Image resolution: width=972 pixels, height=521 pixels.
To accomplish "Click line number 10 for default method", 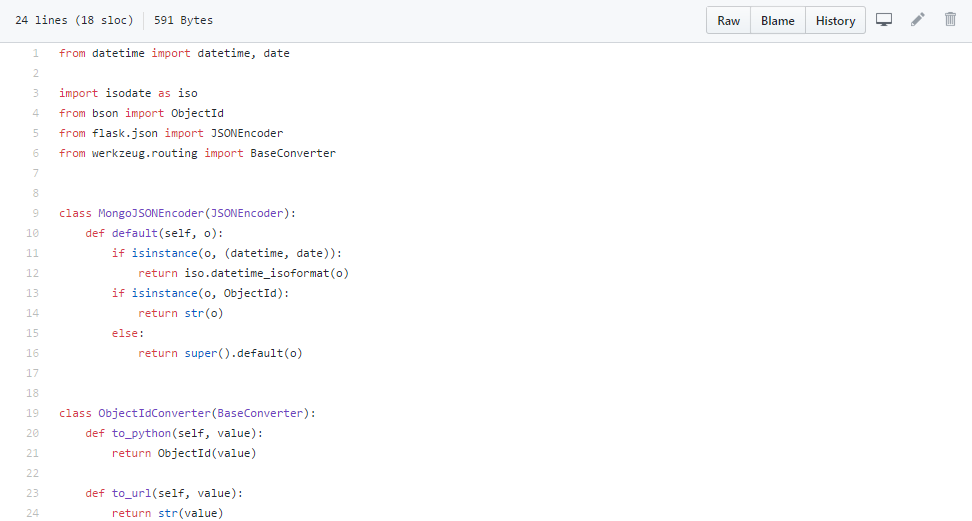I will pos(32,233).
